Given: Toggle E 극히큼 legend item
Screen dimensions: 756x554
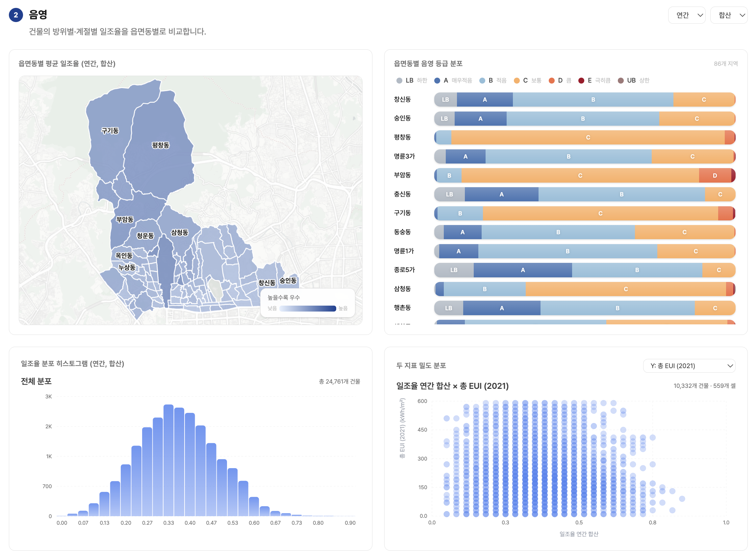Looking at the screenshot, I should pyautogui.click(x=594, y=81).
